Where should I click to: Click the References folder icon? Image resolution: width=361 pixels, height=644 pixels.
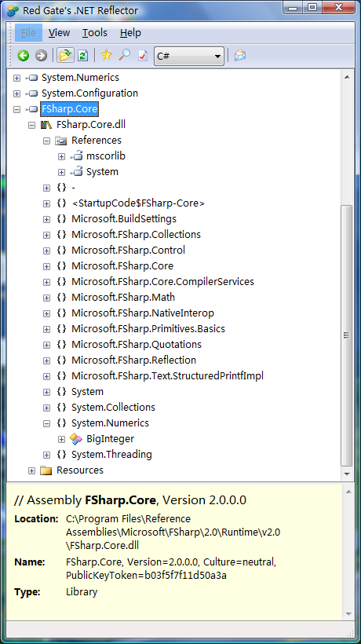(x=61, y=141)
